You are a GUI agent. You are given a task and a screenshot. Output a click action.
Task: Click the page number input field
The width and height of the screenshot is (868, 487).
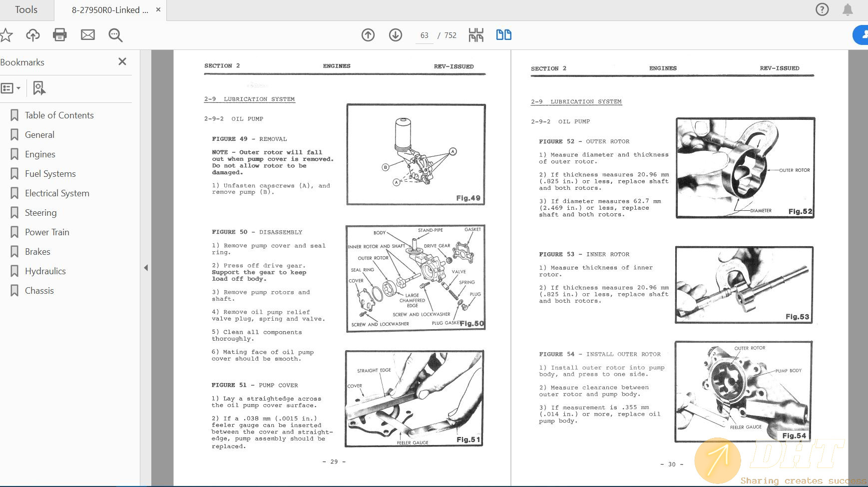[425, 35]
